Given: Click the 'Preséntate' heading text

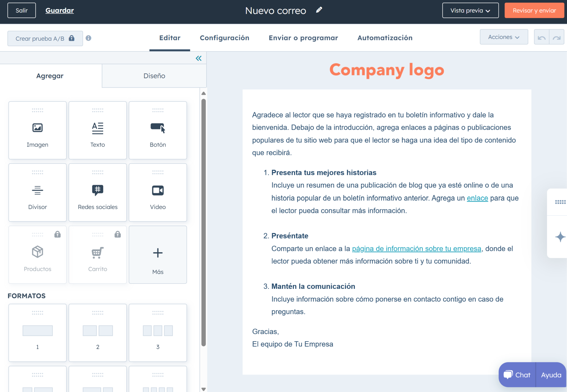Looking at the screenshot, I should click(x=290, y=236).
